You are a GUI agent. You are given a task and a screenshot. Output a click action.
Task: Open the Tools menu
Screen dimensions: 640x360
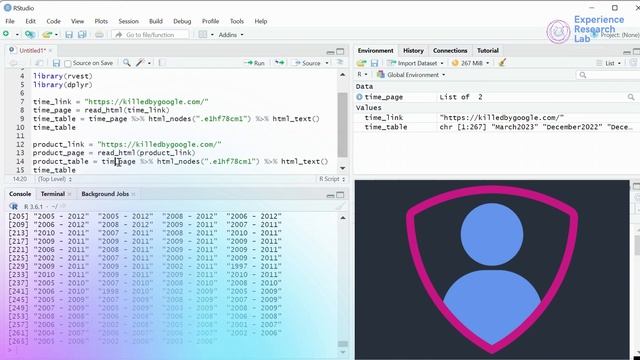[x=237, y=21]
